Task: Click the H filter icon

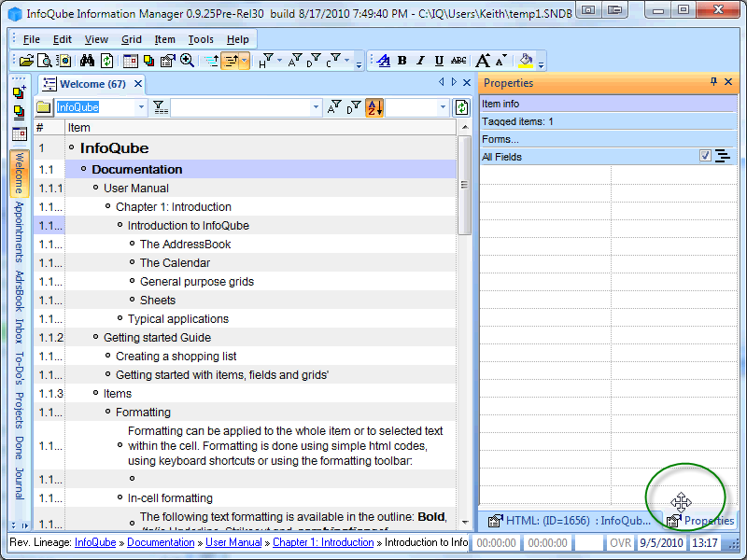Action: [x=266, y=61]
